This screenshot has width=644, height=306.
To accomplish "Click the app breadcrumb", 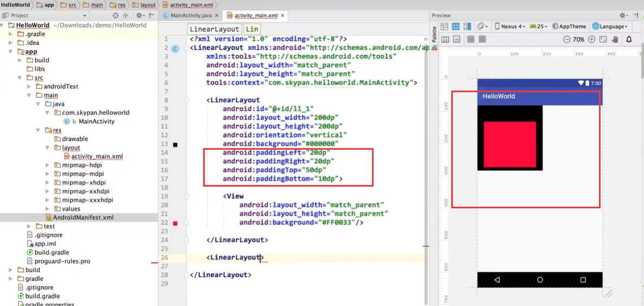I will 46,5.
